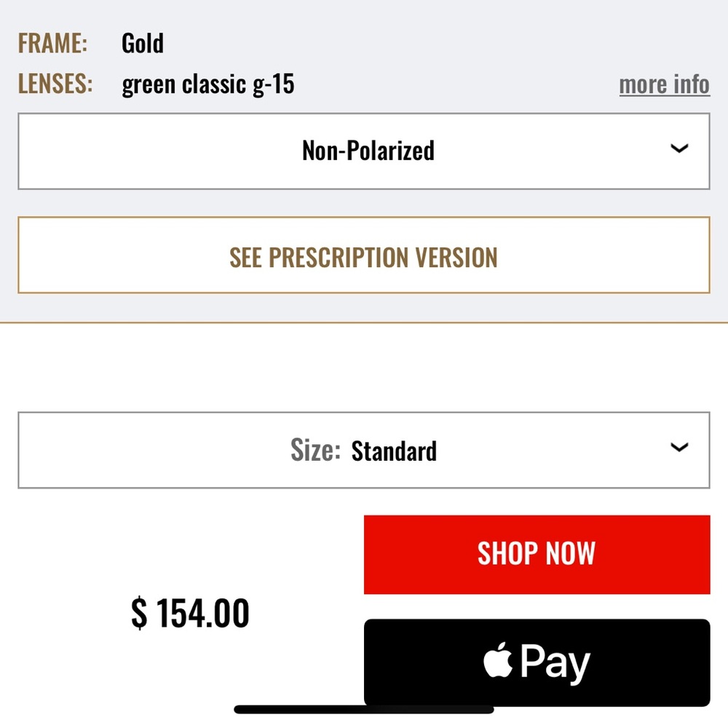
Task: Click the LENSES: label
Action: pos(55,84)
